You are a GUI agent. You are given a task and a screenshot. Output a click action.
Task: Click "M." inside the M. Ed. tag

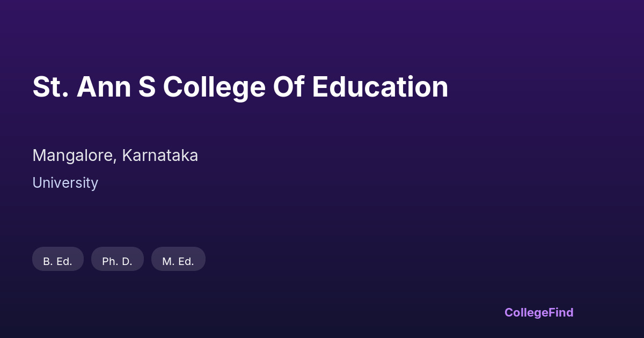tap(168, 262)
